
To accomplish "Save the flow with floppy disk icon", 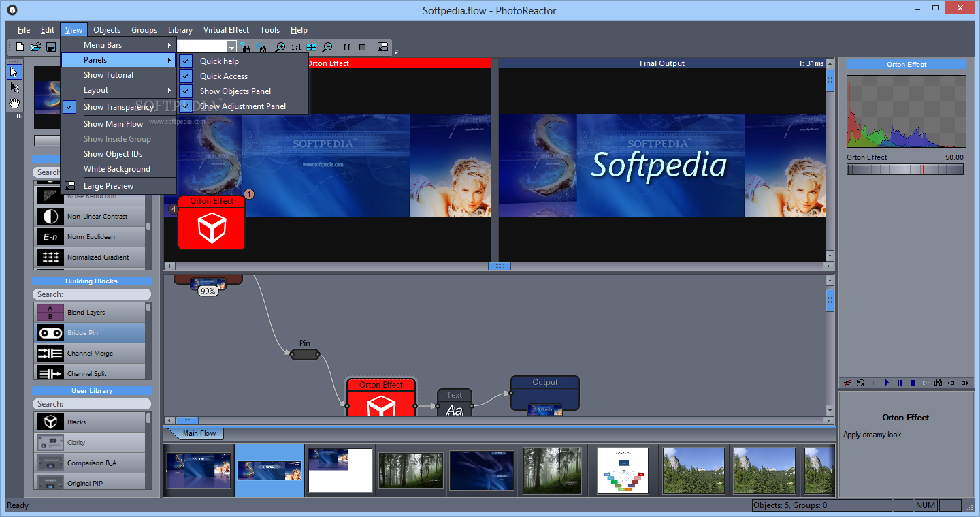I will tap(51, 47).
